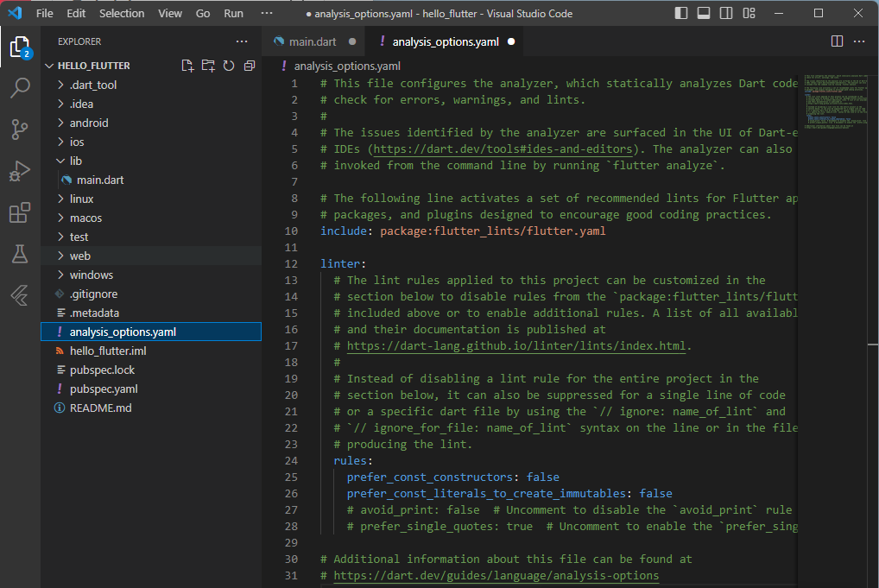This screenshot has height=588, width=879.
Task: Click unsaved dot on main.dart tab
Action: click(x=352, y=41)
